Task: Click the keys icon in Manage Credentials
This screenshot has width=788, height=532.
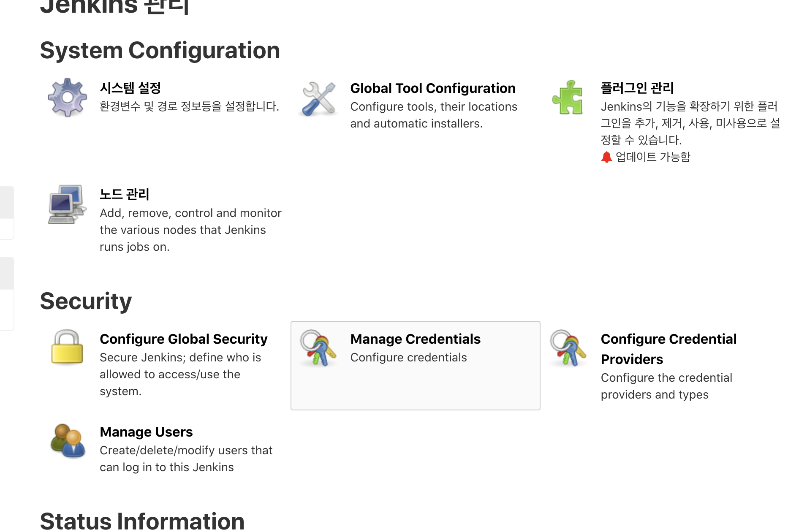Action: click(x=318, y=348)
